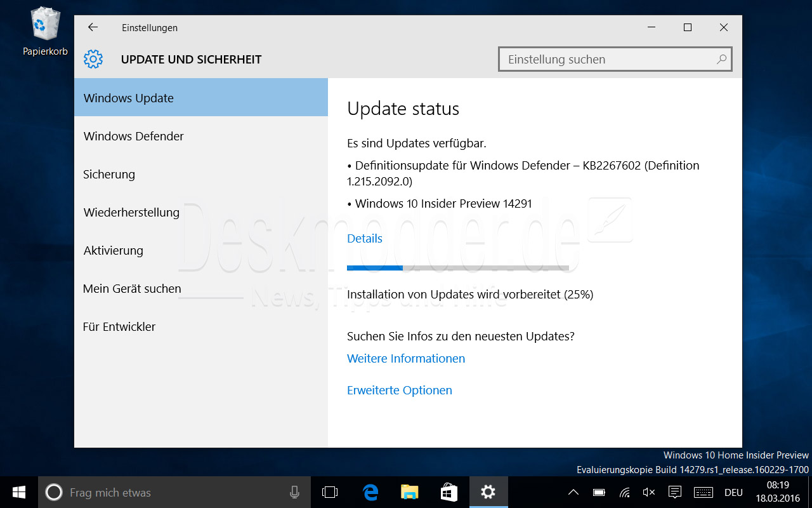Viewport: 812px width, 508px height.
Task: Close the Einstellungen window
Action: [x=724, y=27]
